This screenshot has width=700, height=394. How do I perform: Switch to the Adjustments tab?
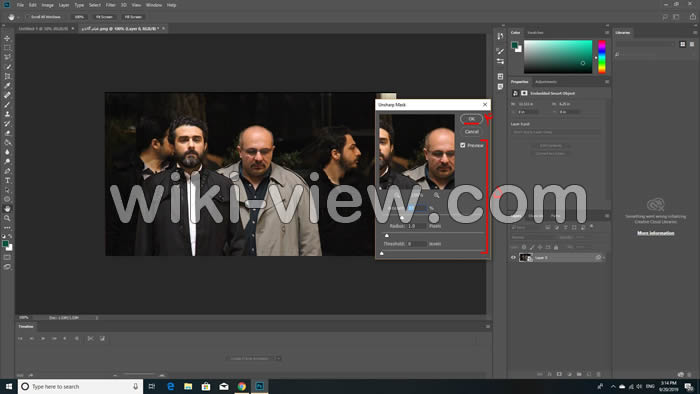546,82
